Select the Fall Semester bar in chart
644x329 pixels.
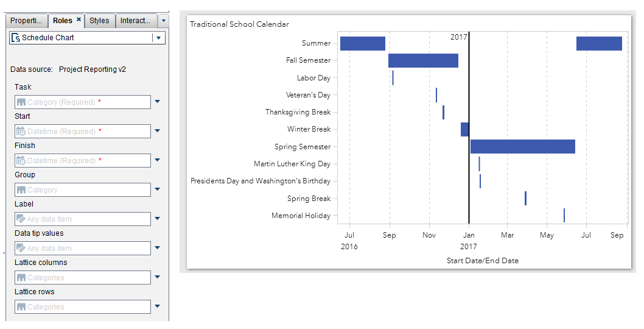coord(423,60)
